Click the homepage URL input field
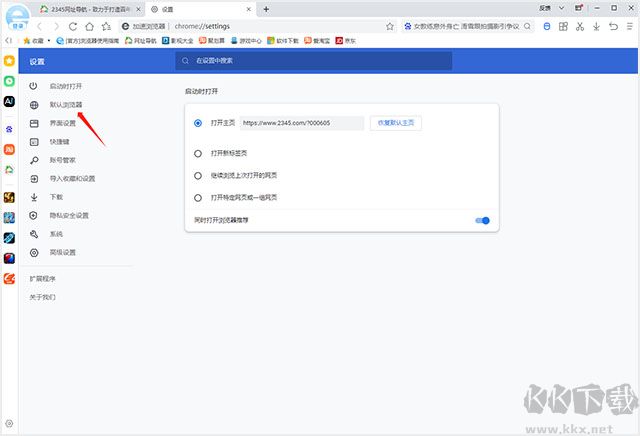This screenshot has width=640, height=436. click(x=302, y=123)
